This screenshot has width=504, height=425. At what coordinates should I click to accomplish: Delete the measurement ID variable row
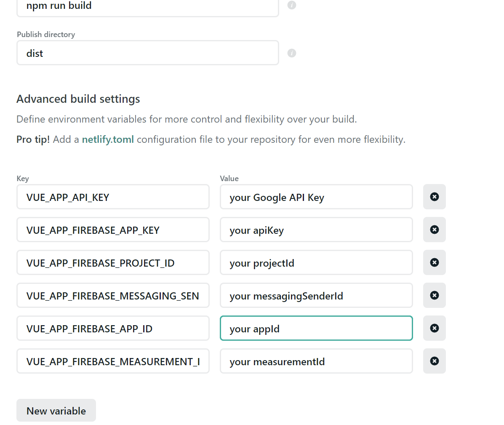tap(434, 361)
